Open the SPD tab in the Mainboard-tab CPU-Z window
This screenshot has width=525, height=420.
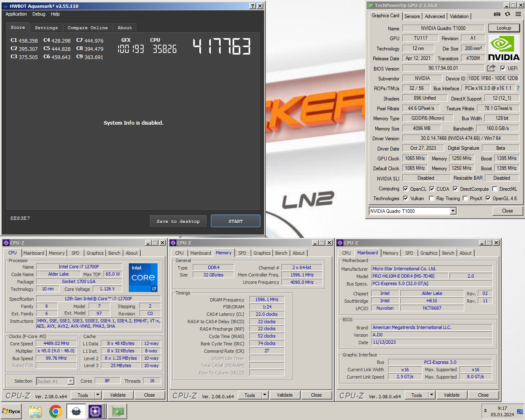[x=409, y=253]
